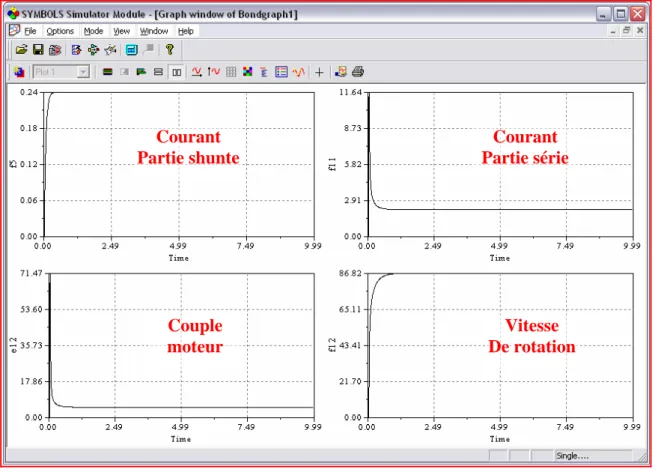Click the cyan calculator-style icon
Image resolution: width=655 pixels, height=469 pixels.
(x=132, y=50)
